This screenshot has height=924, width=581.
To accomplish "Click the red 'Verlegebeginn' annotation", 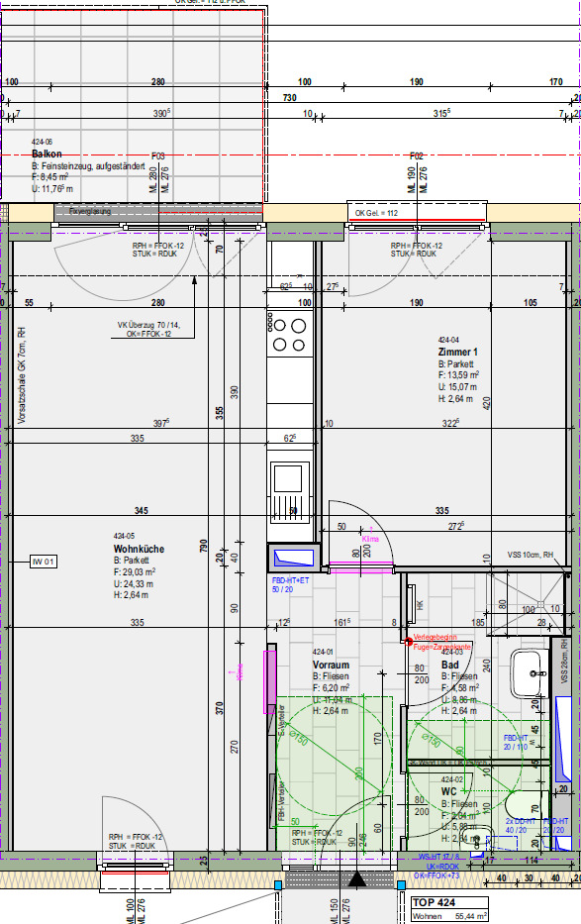I will pyautogui.click(x=436, y=638).
